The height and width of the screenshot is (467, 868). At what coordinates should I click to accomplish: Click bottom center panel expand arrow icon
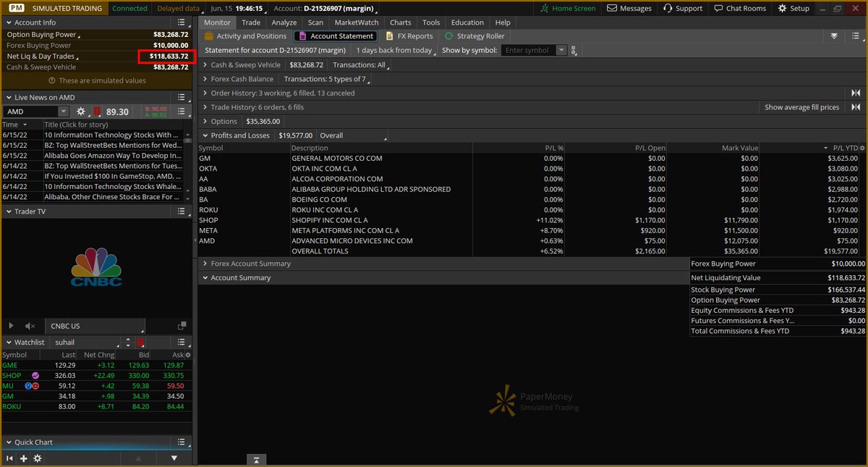click(x=257, y=459)
